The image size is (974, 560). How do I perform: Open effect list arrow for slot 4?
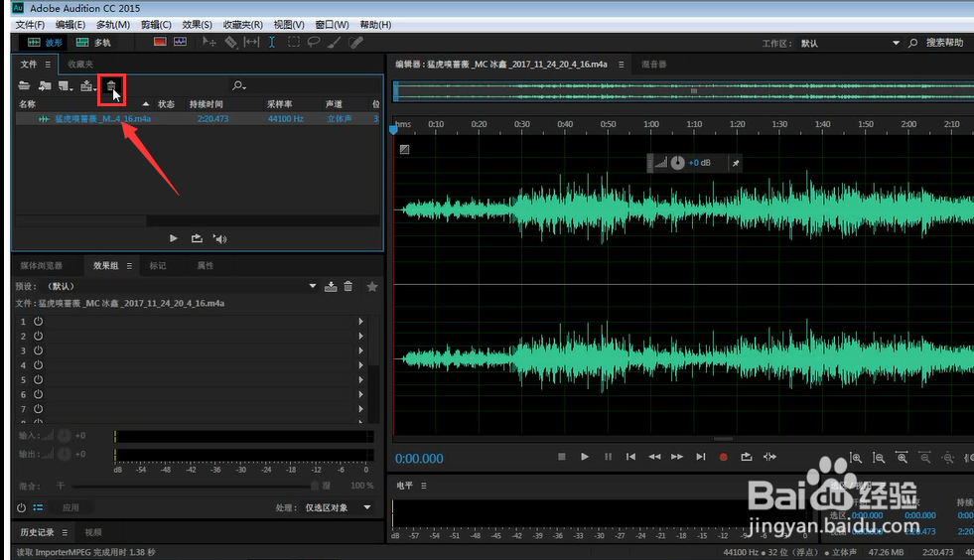click(x=360, y=364)
